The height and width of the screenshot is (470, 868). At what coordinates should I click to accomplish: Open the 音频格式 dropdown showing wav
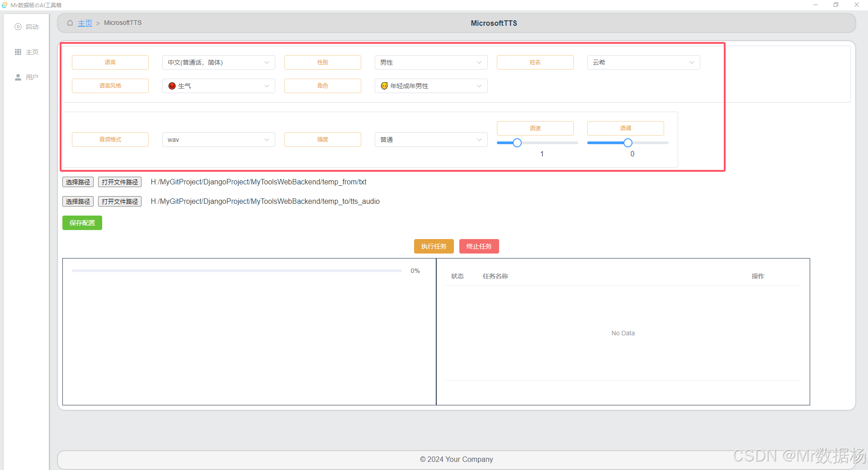(219, 140)
